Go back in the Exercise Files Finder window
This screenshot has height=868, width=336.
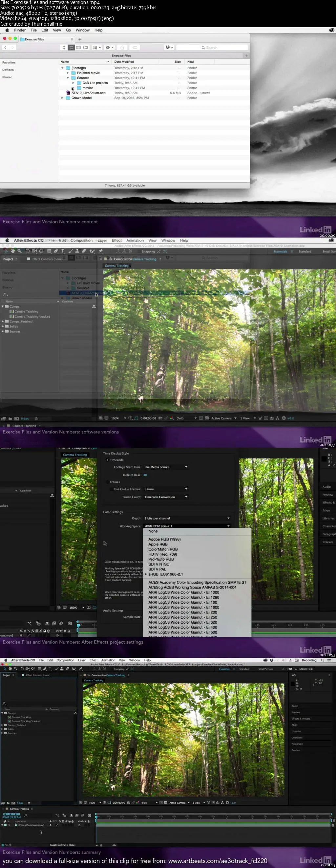pos(5,48)
